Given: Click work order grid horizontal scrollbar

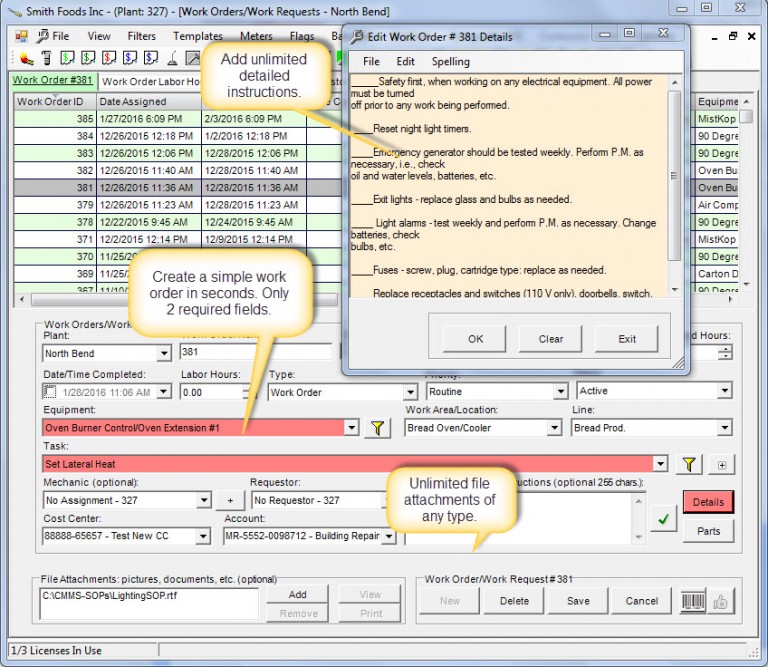Looking at the screenshot, I should 185,299.
